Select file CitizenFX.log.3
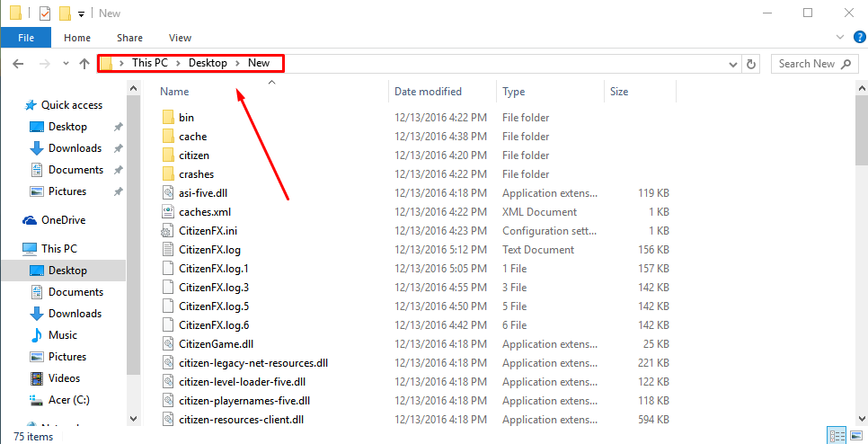Image resolution: width=868 pixels, height=444 pixels. [x=214, y=288]
